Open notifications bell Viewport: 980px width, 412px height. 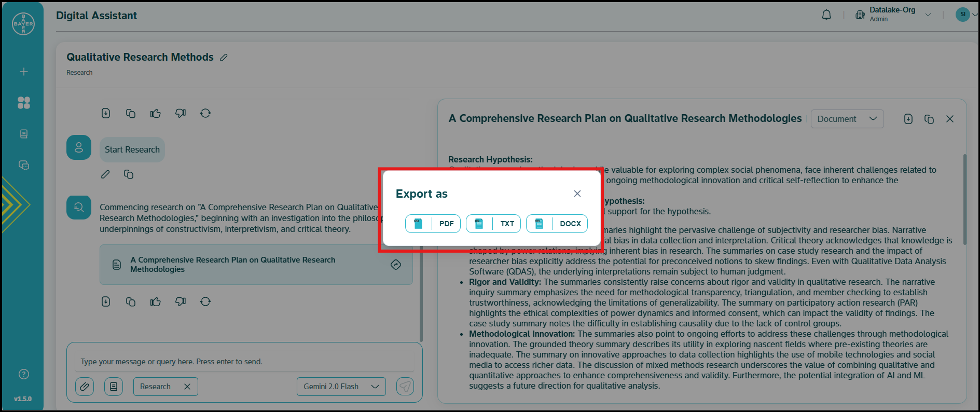click(826, 15)
